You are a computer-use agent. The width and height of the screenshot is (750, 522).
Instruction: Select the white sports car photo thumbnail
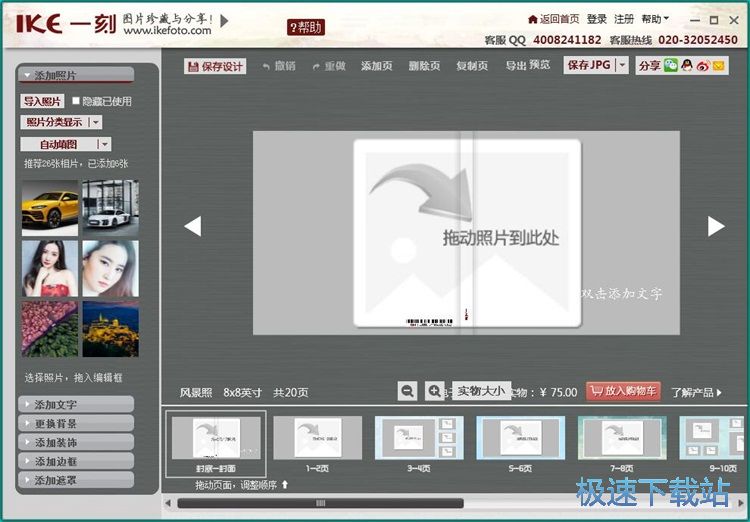point(110,208)
